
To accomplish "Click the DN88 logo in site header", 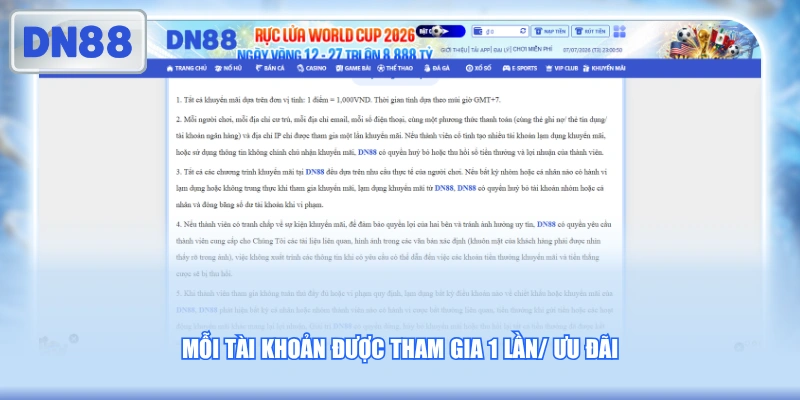I will [x=201, y=40].
